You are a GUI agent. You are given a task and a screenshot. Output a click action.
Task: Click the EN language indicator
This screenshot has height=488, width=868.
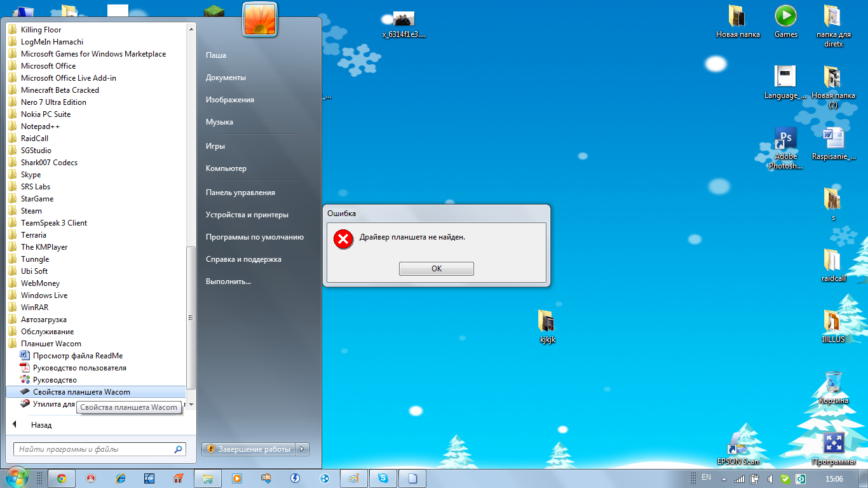(706, 477)
